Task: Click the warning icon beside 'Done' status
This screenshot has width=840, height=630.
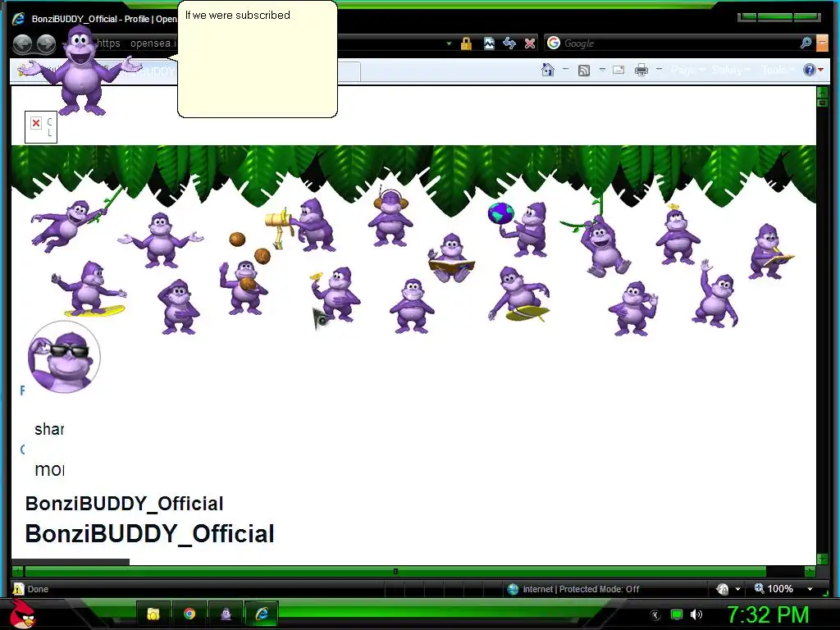Action: [18, 589]
